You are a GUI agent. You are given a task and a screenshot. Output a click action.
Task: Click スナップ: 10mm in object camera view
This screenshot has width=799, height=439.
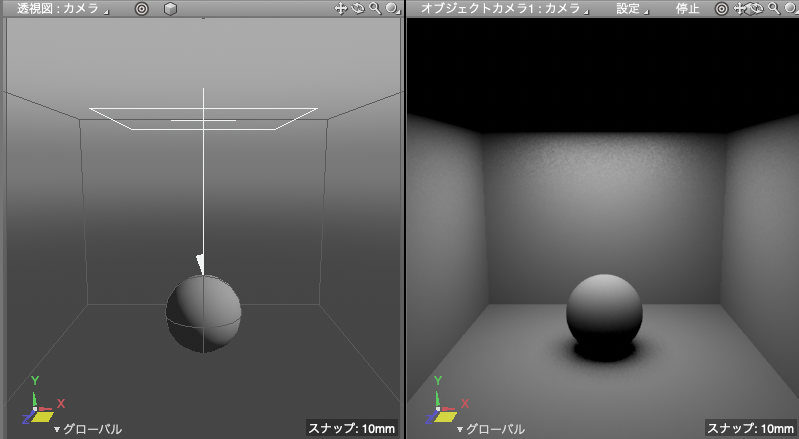[x=750, y=428]
